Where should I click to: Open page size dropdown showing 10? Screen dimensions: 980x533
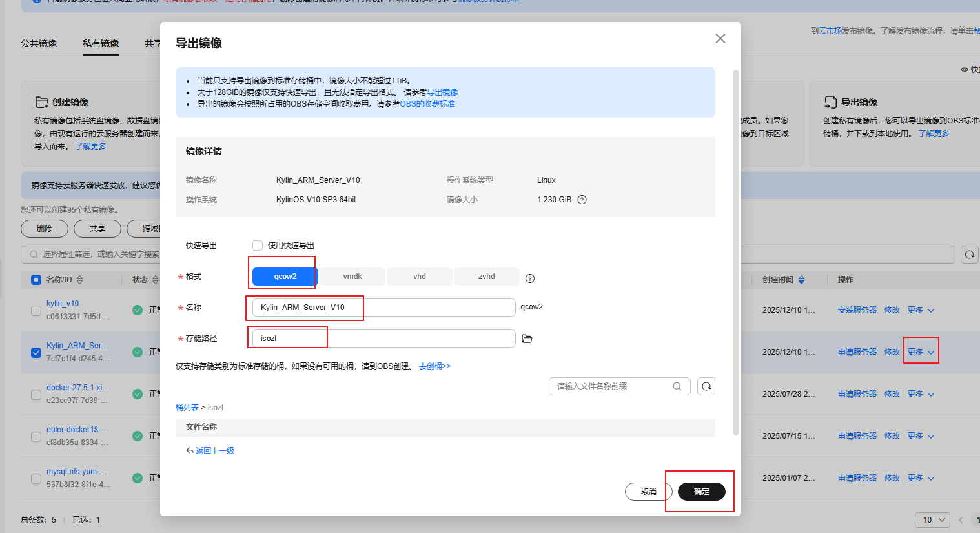(932, 520)
